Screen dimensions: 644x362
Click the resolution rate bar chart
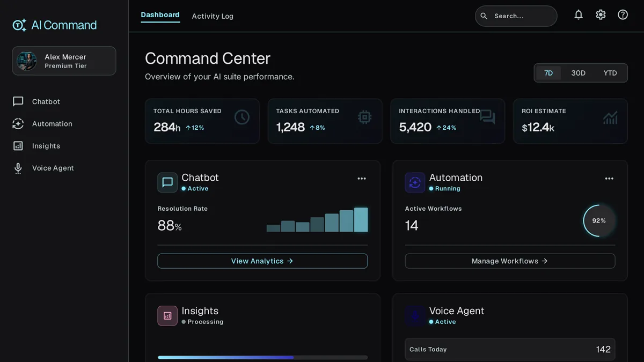(x=317, y=220)
